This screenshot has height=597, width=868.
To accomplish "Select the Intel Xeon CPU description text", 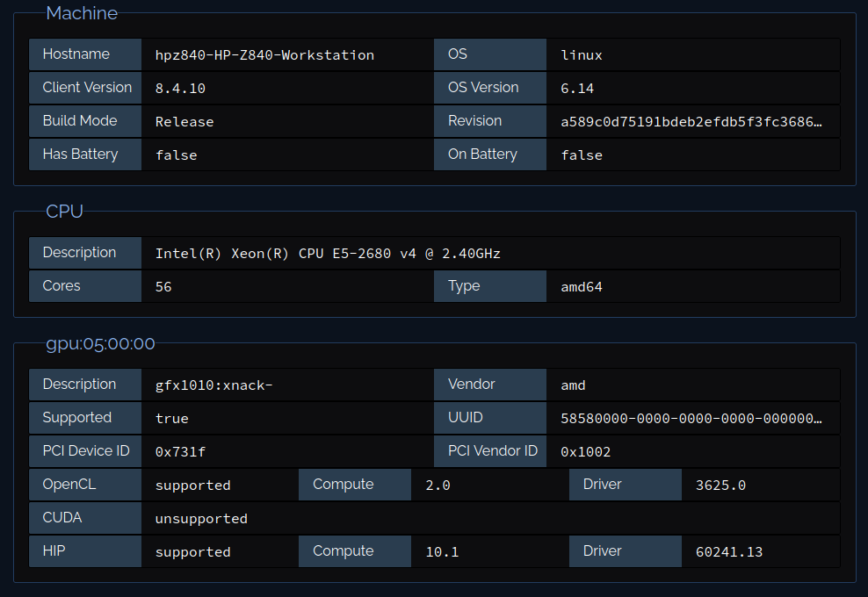I will coord(328,254).
